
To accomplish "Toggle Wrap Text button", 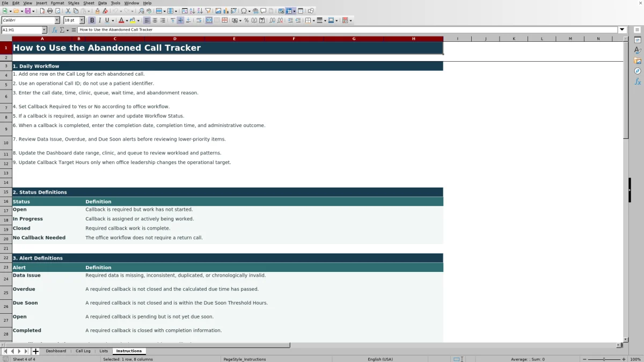I will (200, 20).
